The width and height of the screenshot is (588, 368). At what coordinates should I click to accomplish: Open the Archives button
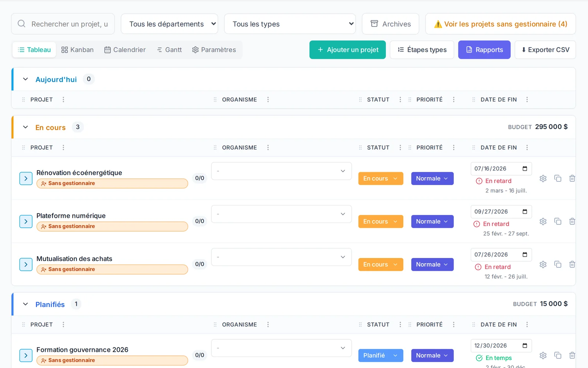391,24
